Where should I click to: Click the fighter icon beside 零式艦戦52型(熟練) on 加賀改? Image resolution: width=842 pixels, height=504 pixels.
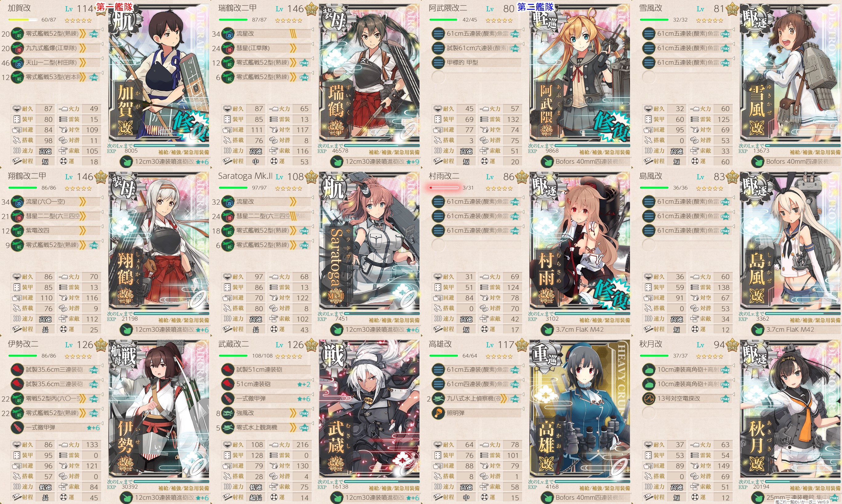17,34
